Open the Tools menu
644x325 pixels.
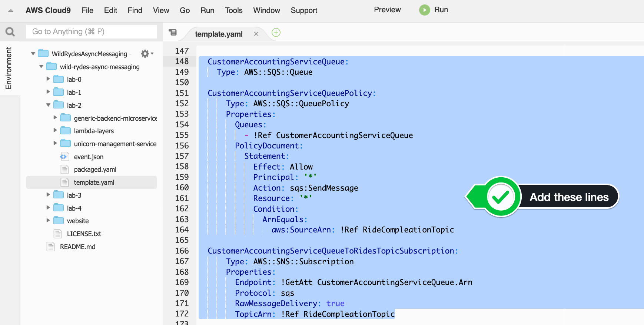point(234,10)
